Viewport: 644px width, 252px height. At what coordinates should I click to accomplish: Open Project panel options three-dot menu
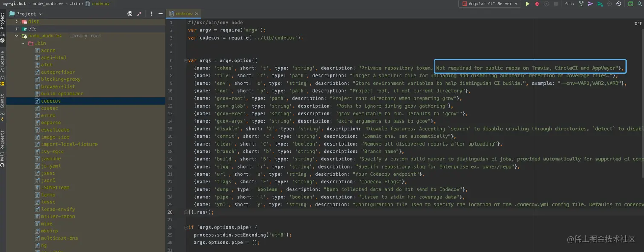(151, 14)
